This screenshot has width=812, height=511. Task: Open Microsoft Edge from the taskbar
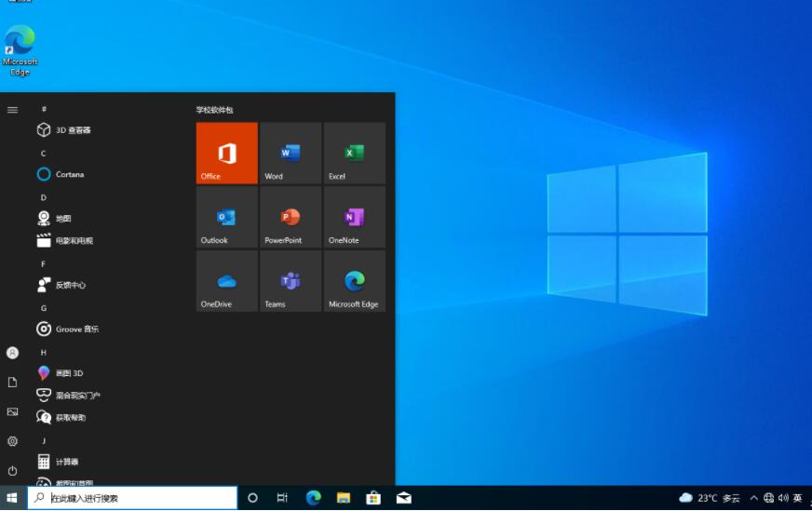pyautogui.click(x=313, y=498)
